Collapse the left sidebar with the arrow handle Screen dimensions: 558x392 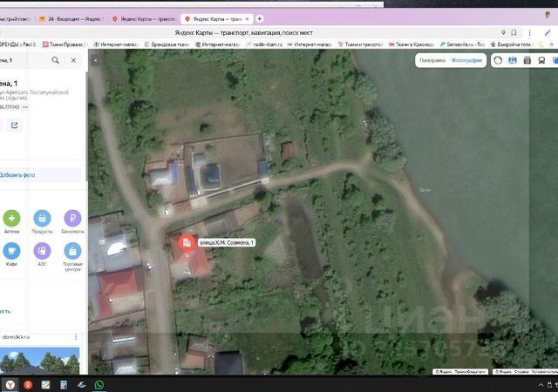95,60
